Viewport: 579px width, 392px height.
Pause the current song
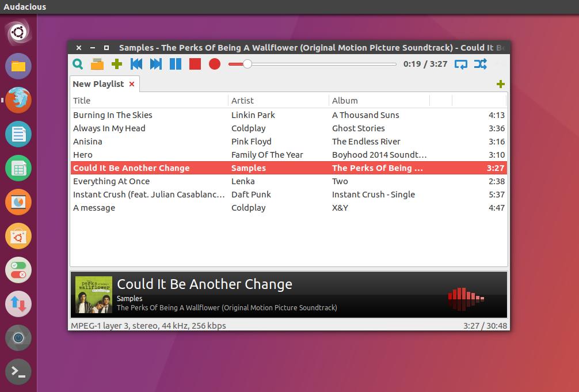176,64
